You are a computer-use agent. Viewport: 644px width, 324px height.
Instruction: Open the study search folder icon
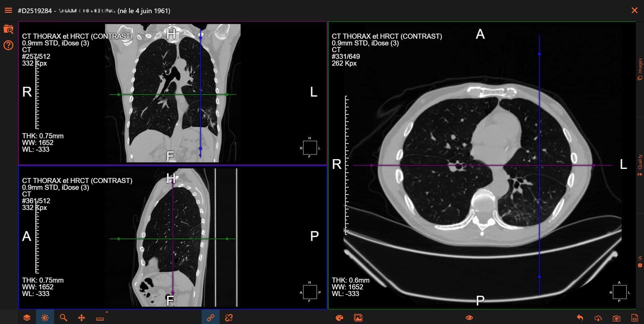(8, 29)
